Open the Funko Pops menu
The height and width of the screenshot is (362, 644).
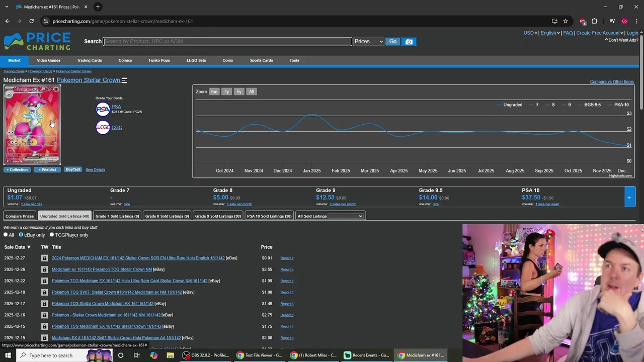[x=159, y=60]
